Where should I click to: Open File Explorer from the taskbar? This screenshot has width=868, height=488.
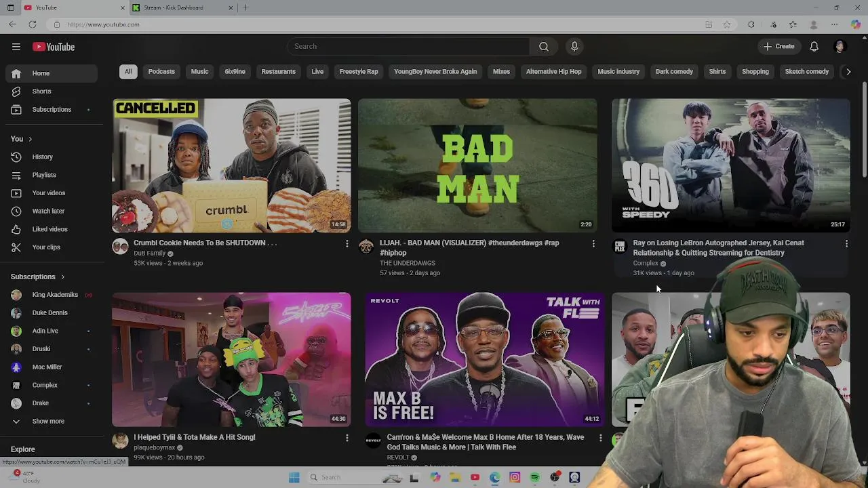coord(455,477)
